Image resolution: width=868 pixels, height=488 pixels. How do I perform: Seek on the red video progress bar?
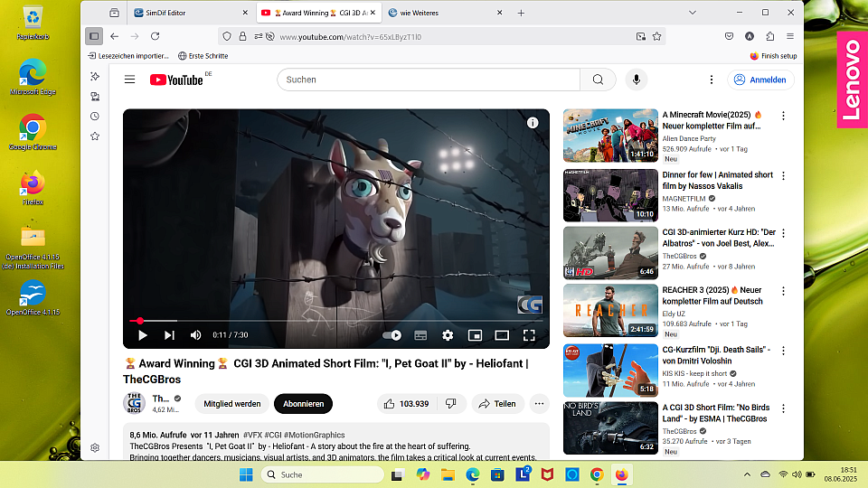pos(336,321)
